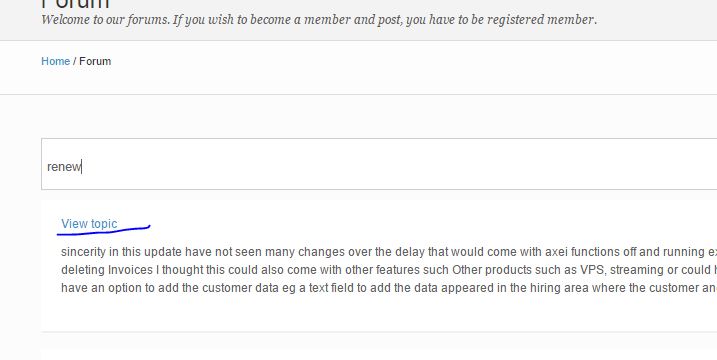Select the Forum breadcrumb text
Image resolution: width=717 pixels, height=360 pixels.
coord(95,61)
